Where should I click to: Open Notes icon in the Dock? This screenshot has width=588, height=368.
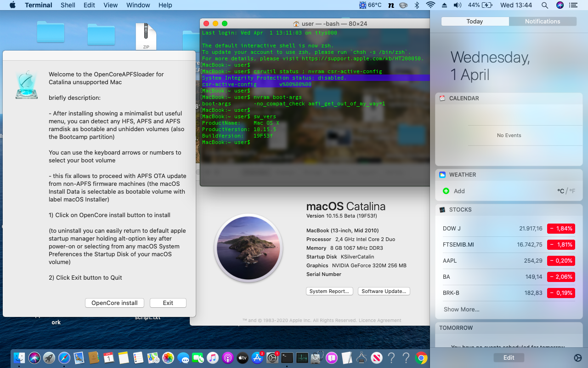coord(123,358)
